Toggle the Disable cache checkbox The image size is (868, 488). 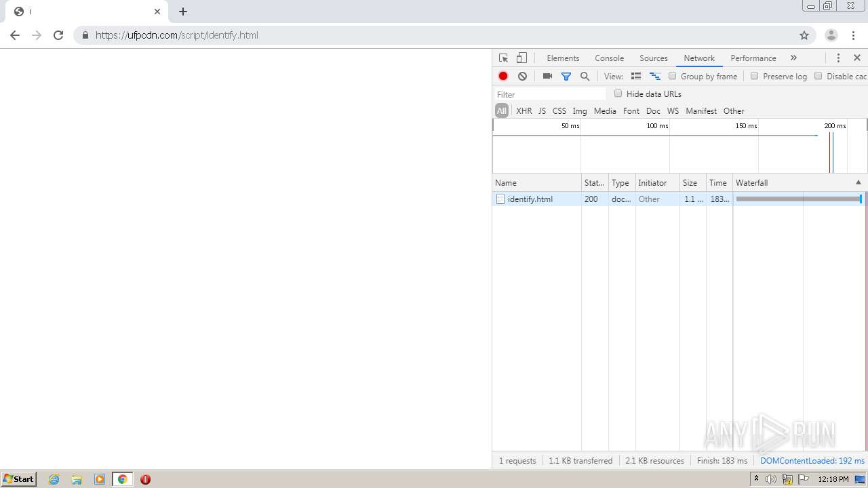(818, 76)
